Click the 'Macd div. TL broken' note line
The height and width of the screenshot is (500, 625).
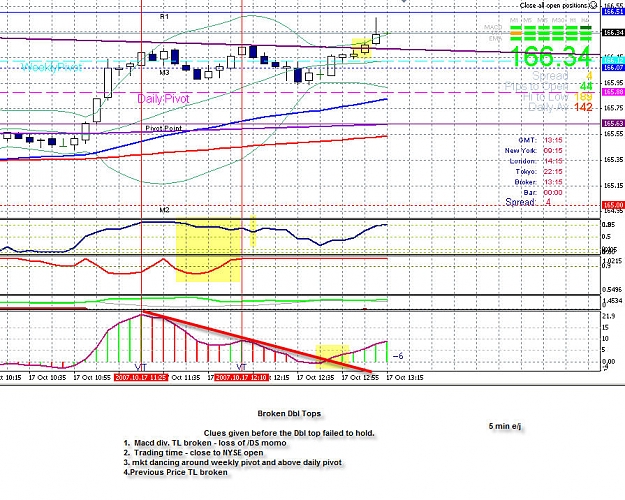[205, 443]
